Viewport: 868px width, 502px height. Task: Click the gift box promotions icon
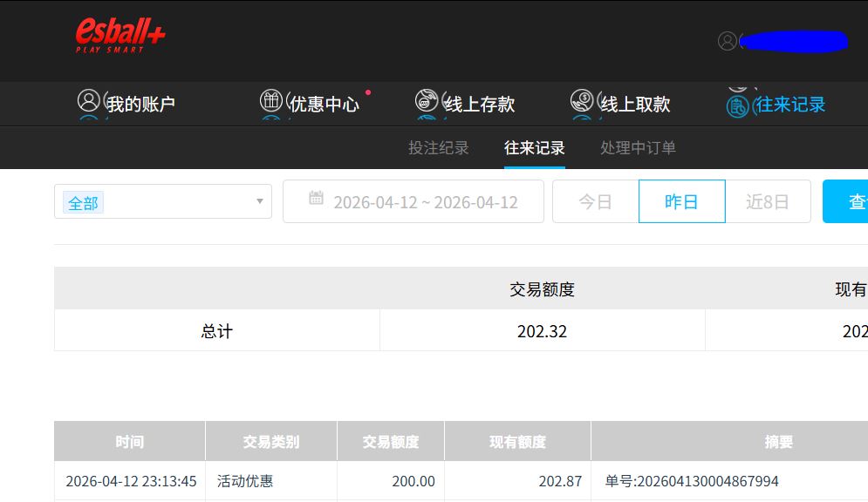271,101
